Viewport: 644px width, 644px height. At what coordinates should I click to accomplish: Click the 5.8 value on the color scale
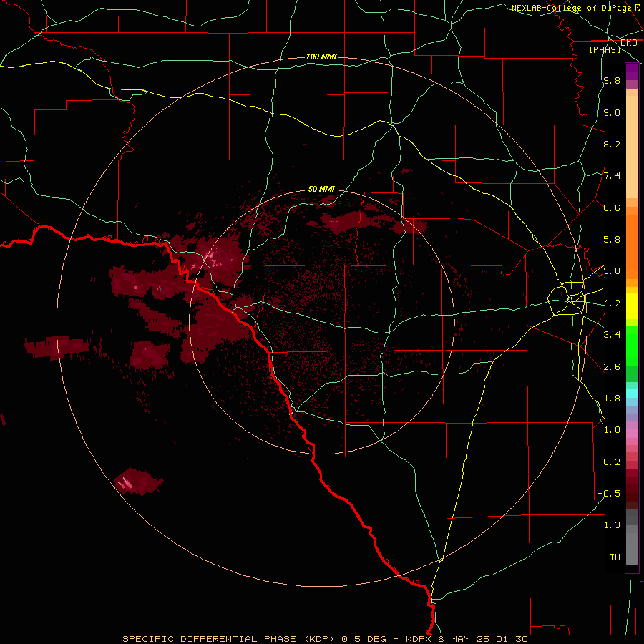click(x=612, y=240)
